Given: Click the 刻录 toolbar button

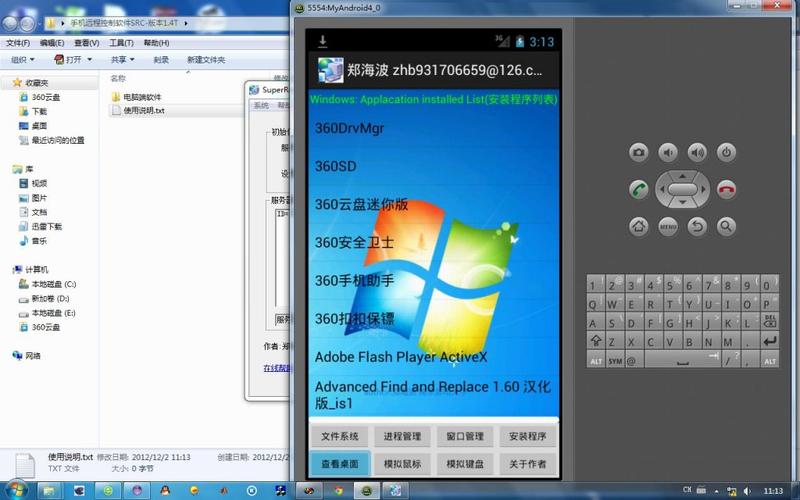Looking at the screenshot, I should [161, 60].
